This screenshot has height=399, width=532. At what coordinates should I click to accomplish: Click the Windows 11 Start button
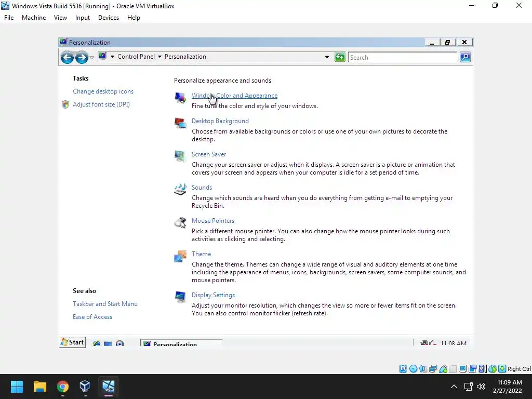pos(17,387)
